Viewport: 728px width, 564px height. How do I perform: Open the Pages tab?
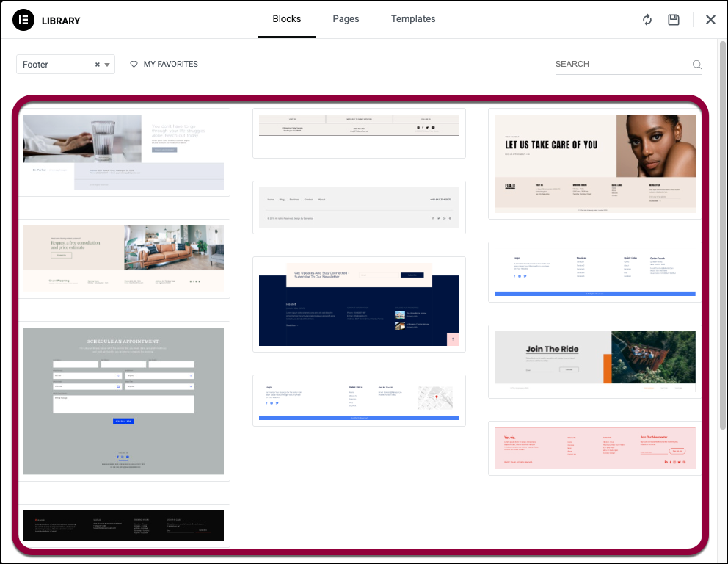(x=346, y=19)
